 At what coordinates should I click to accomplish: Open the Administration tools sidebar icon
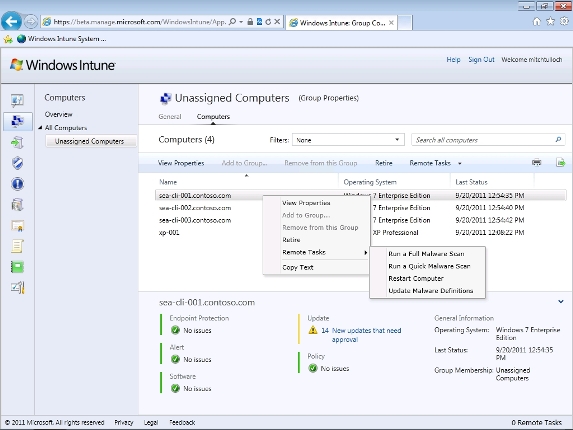17,288
